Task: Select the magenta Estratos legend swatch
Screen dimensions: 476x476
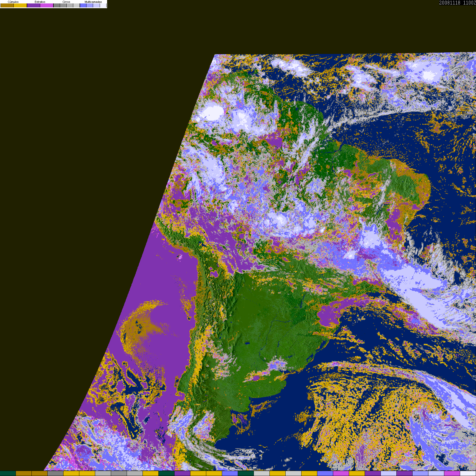Action: pyautogui.click(x=47, y=6)
